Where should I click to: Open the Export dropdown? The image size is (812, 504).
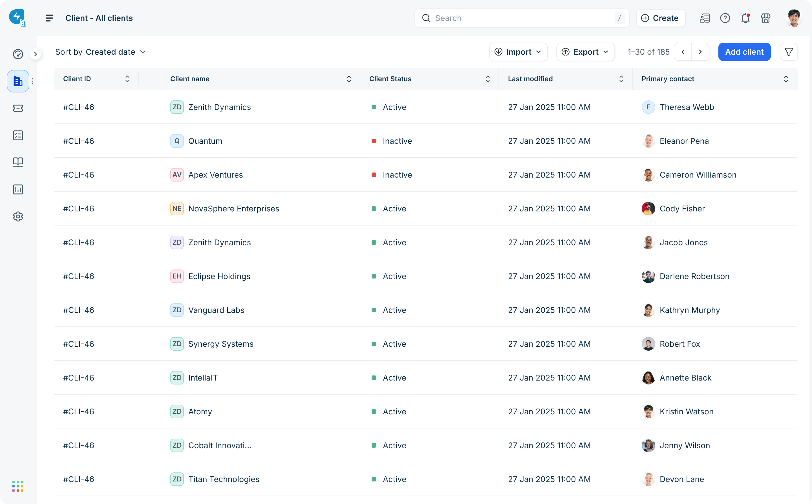click(585, 52)
